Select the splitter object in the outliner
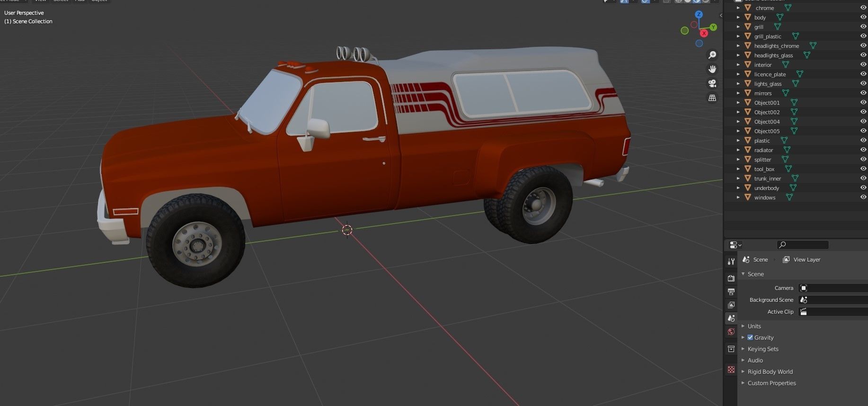Viewport: 868px width, 406px height. coord(762,160)
